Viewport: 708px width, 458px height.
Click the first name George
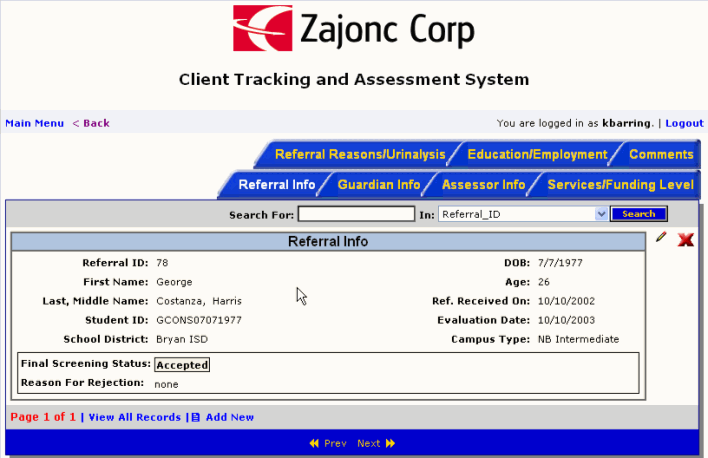174,282
